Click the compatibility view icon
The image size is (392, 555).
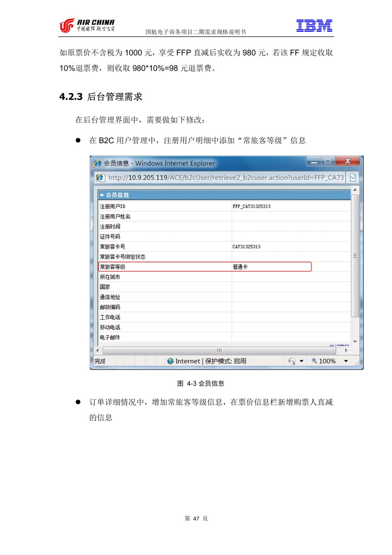353,178
